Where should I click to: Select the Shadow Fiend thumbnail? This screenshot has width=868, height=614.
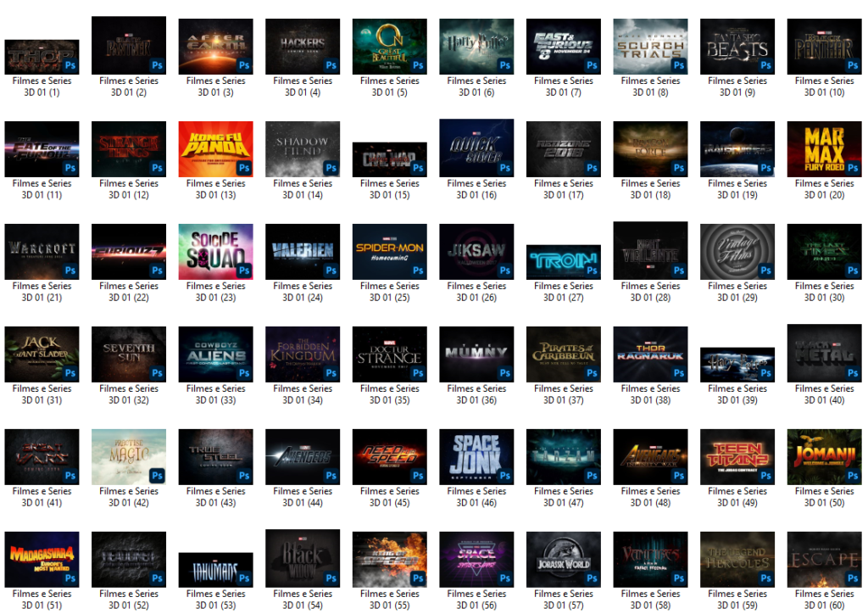click(303, 149)
